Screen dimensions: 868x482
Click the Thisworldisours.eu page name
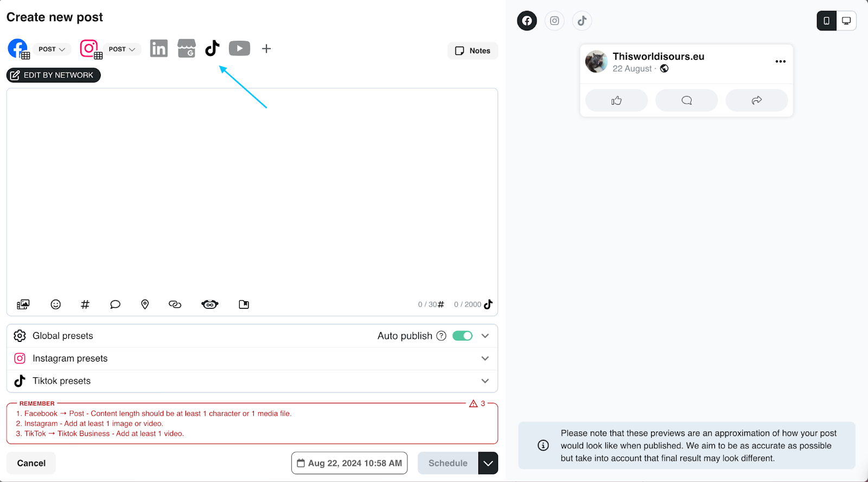pos(659,56)
